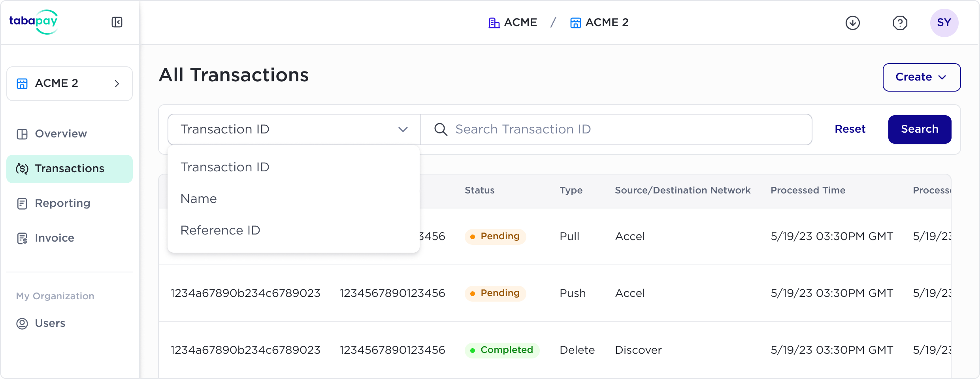Click the search magnifier icon
980x379 pixels.
[441, 129]
